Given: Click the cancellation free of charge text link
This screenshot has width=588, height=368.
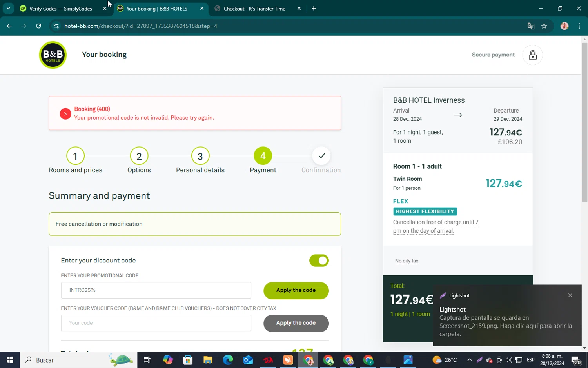Looking at the screenshot, I should click(436, 226).
